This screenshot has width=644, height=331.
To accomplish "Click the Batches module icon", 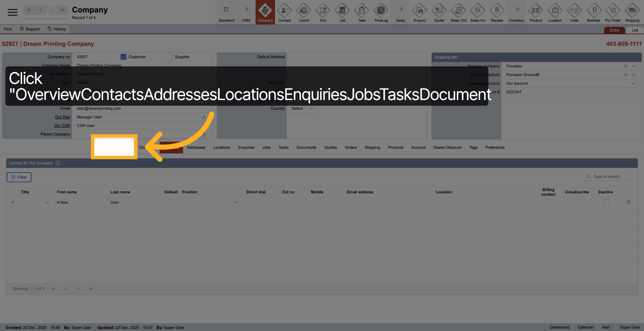I will [x=594, y=12].
